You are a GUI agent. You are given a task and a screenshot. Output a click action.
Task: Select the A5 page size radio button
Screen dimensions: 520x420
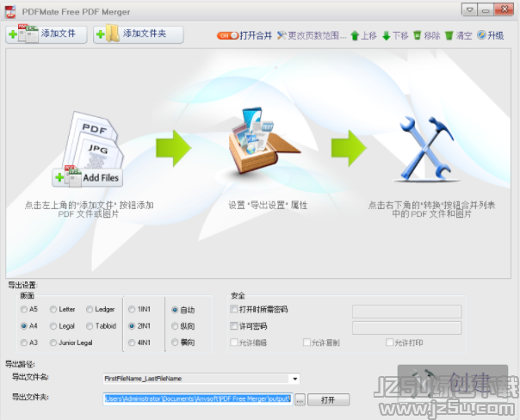tap(24, 309)
